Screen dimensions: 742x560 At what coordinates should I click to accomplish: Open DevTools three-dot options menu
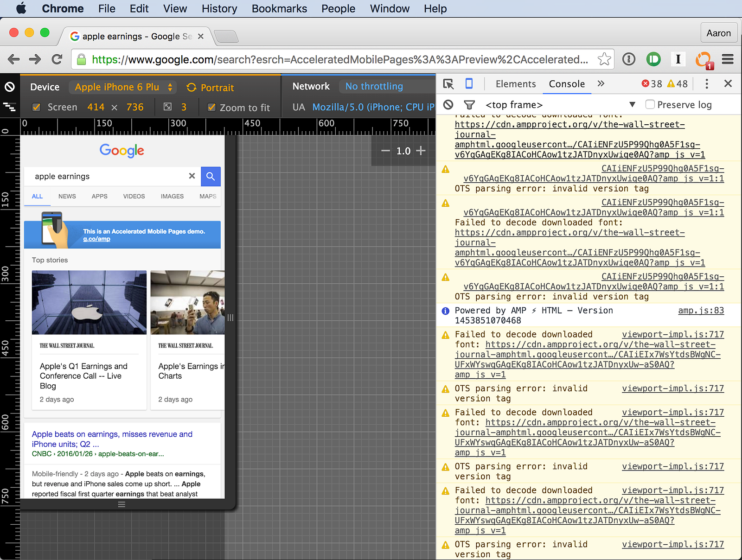(707, 84)
